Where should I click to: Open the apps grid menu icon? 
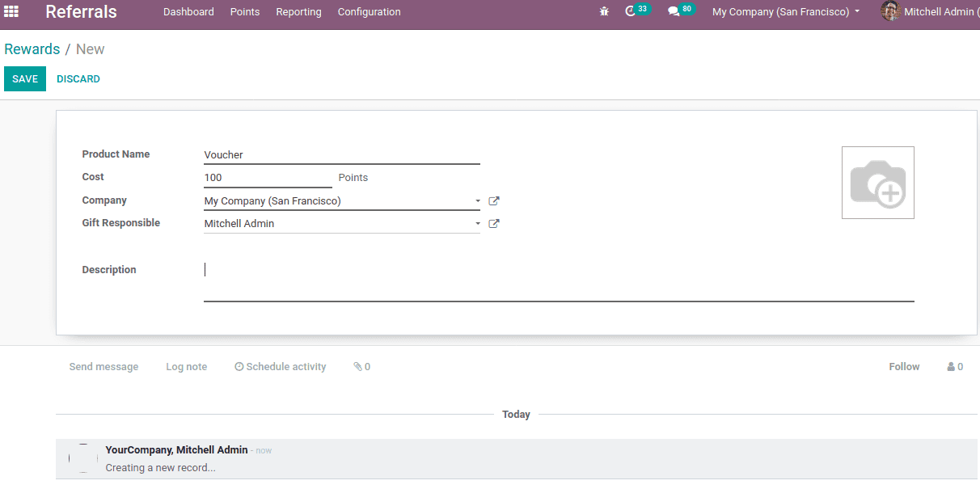(x=11, y=11)
